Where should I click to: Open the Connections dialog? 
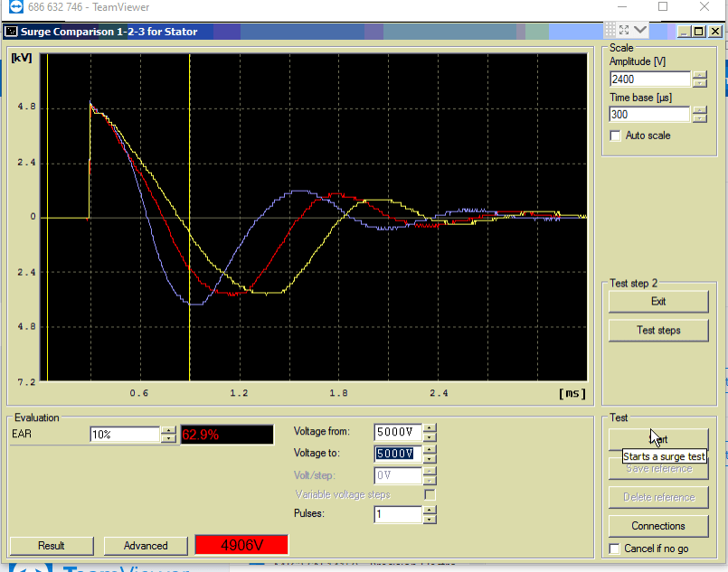(x=657, y=526)
